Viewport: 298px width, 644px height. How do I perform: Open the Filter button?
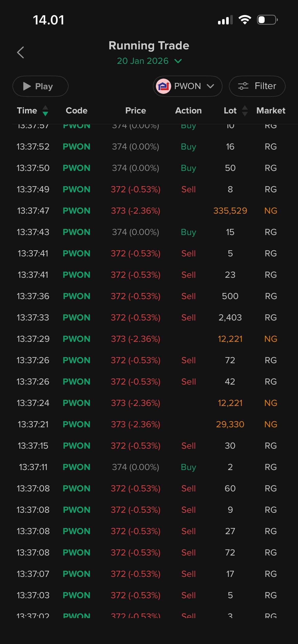tap(257, 86)
